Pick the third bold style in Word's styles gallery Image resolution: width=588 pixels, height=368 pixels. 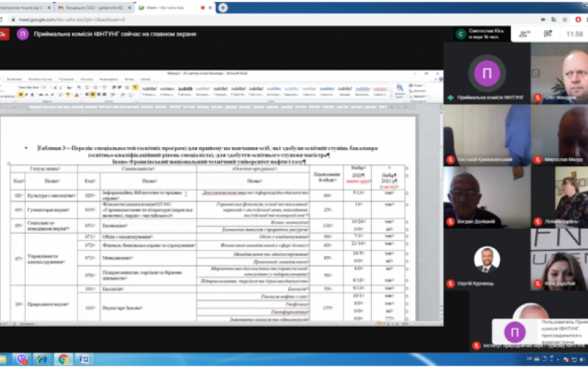point(185,91)
